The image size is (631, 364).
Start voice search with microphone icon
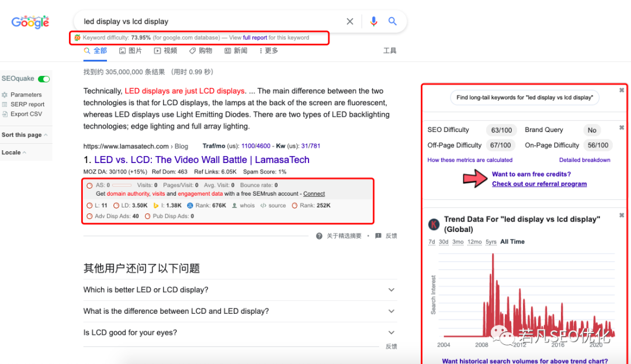pos(373,21)
